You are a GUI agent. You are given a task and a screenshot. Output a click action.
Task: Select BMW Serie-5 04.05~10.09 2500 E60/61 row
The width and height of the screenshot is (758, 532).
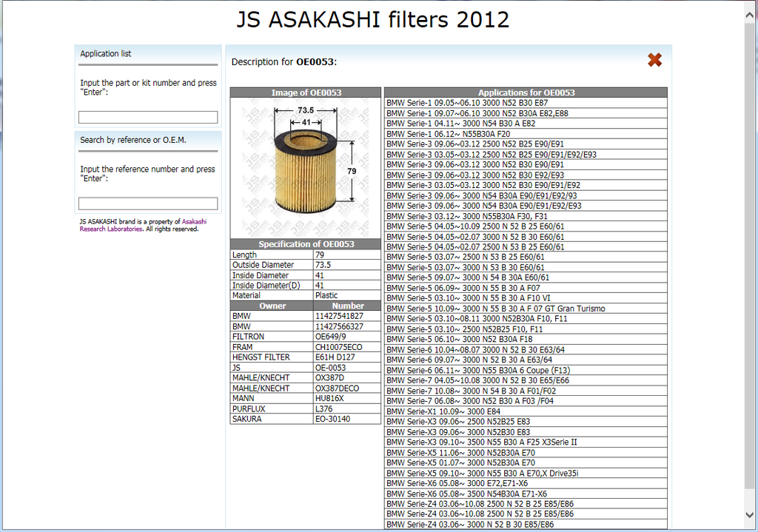pos(526,226)
